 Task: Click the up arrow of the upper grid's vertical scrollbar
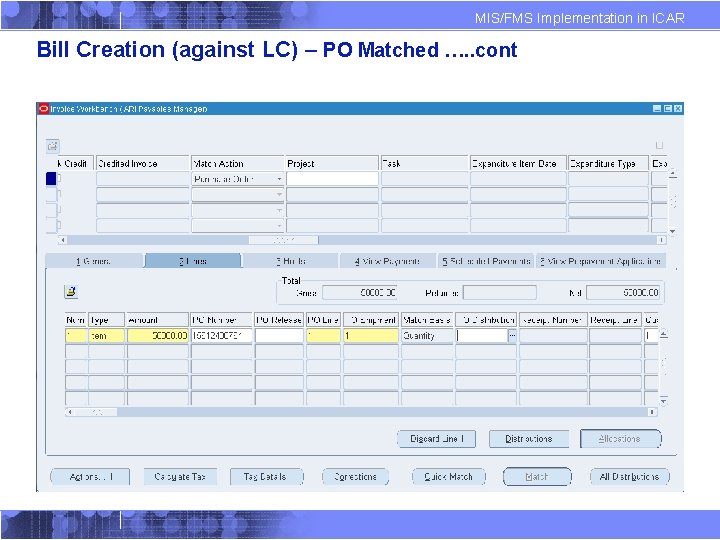tap(673, 174)
